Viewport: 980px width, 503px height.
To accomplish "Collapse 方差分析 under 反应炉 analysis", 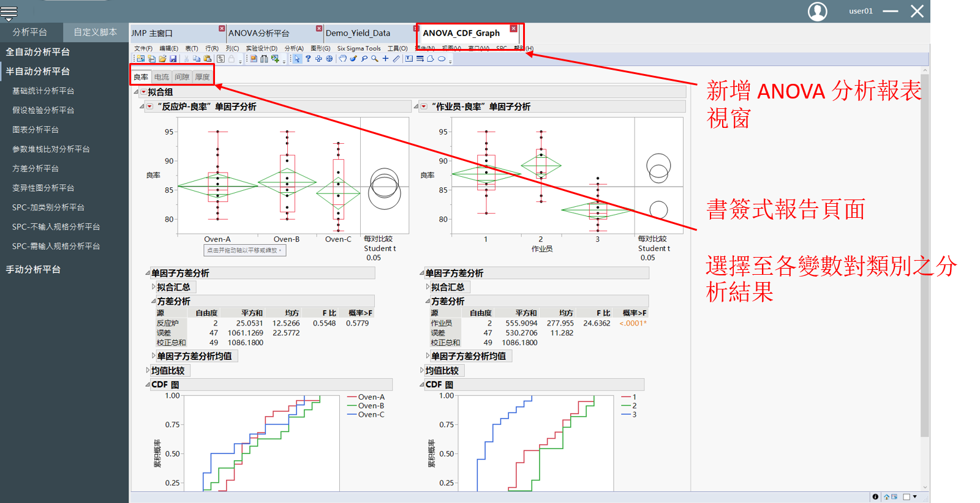I will click(154, 301).
